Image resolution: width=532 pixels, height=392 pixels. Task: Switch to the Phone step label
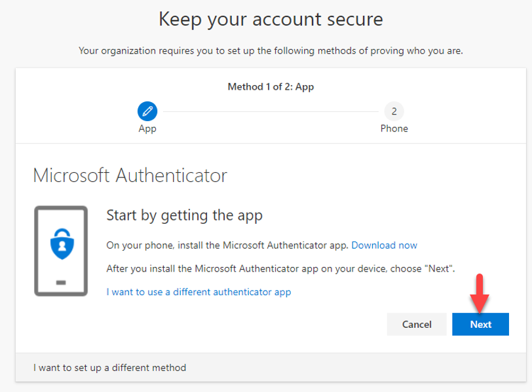coord(394,129)
